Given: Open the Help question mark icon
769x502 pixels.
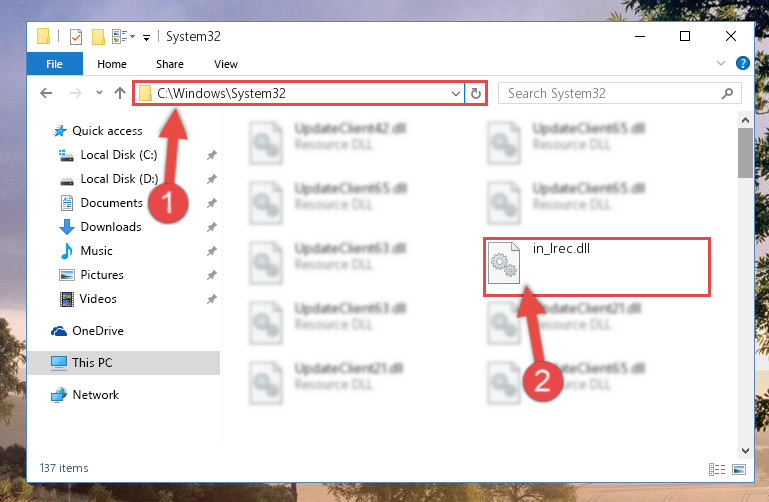Looking at the screenshot, I should (743, 63).
